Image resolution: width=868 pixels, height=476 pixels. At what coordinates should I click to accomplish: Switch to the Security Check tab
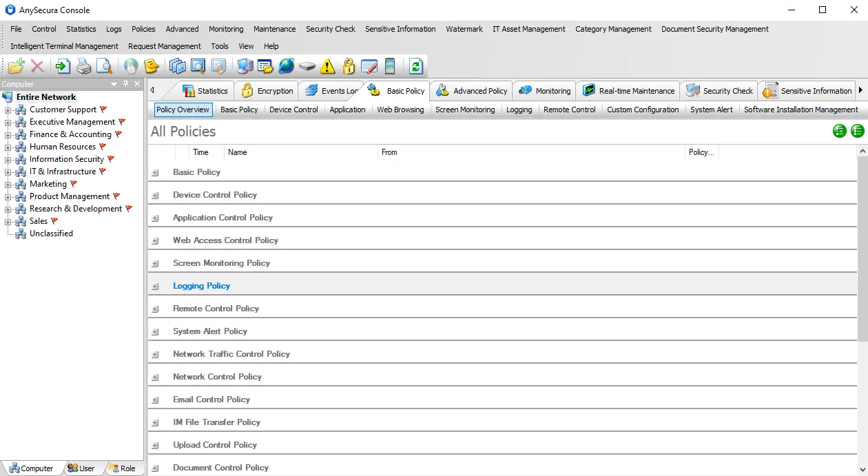(720, 91)
